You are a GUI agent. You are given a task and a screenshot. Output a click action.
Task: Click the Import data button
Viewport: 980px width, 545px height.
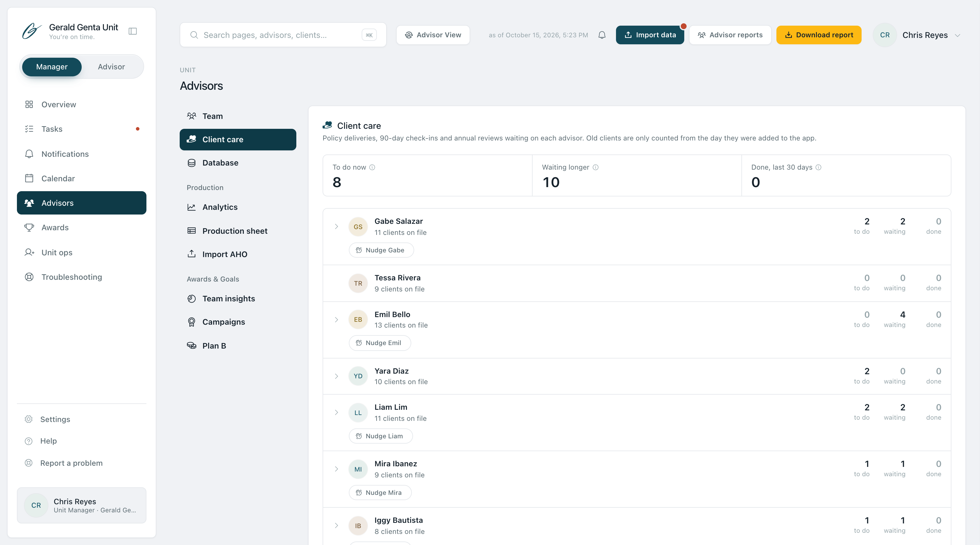(650, 35)
